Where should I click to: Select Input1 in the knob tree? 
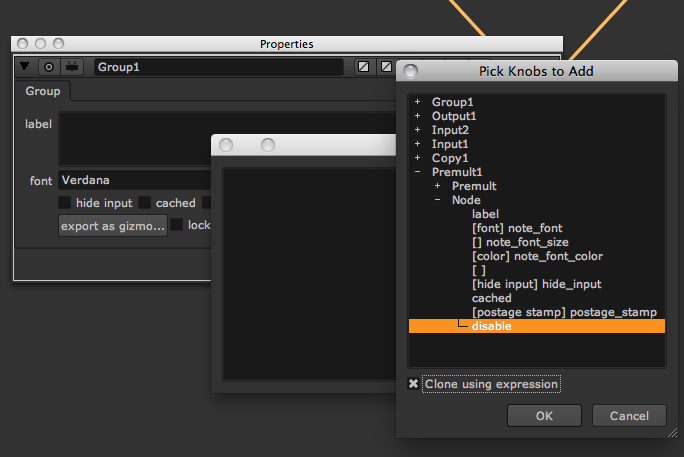(450, 144)
